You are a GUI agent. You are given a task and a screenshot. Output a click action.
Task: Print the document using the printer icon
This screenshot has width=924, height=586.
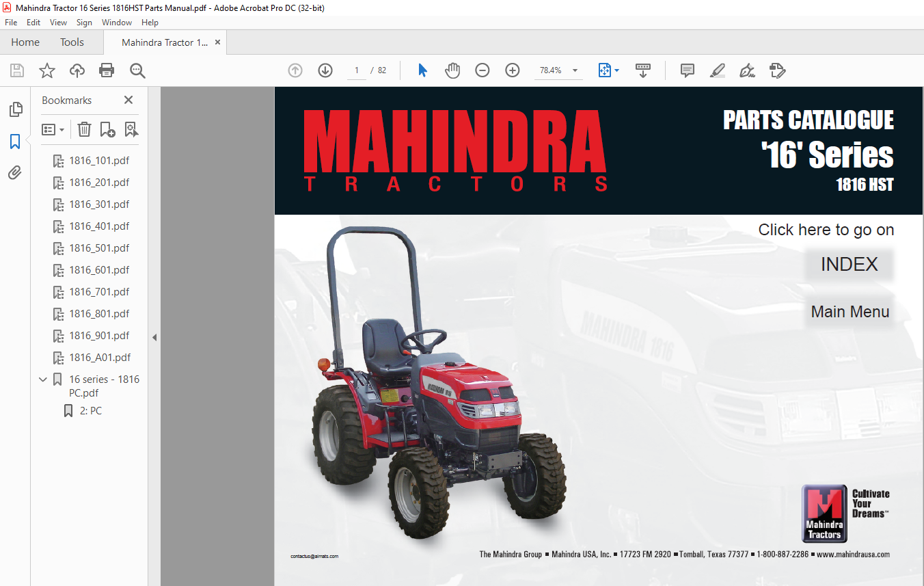click(107, 70)
